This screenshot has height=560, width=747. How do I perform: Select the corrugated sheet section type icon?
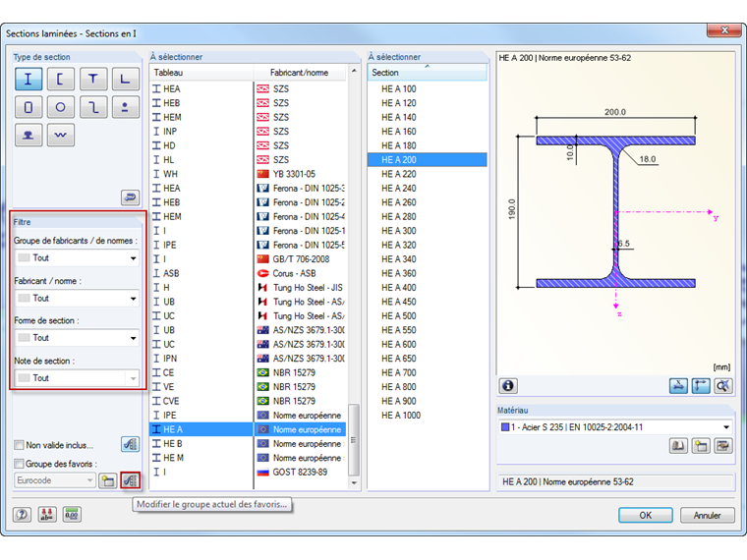click(61, 136)
